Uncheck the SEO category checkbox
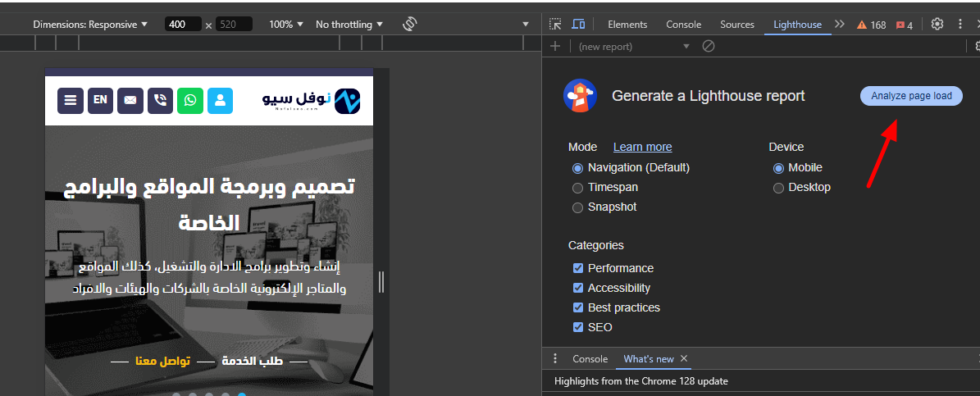980x396 pixels. [578, 327]
